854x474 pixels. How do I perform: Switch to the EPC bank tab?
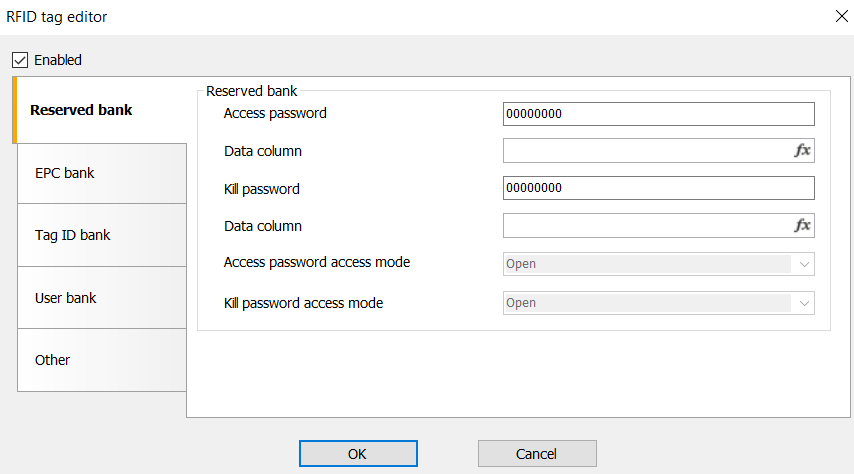pyautogui.click(x=100, y=173)
